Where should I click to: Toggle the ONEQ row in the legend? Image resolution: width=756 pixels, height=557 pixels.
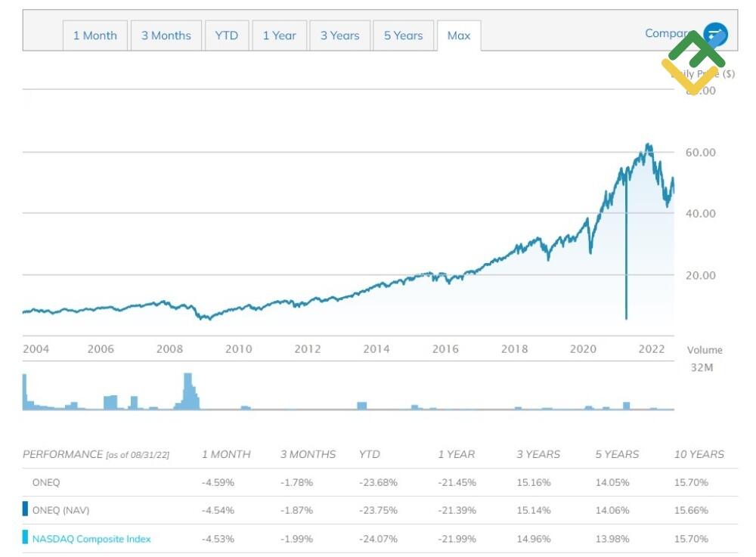47,481
